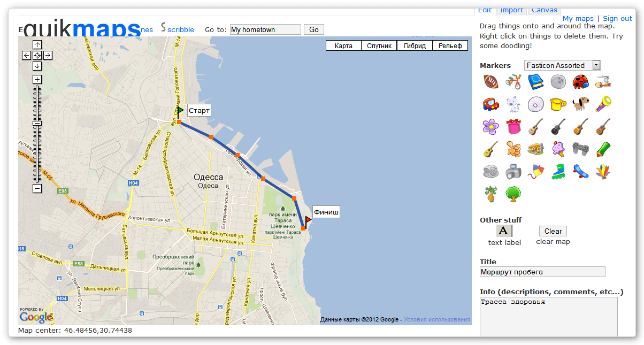Image resolution: width=644 pixels, height=345 pixels.
Task: Choose the green tree marker
Action: tap(513, 194)
